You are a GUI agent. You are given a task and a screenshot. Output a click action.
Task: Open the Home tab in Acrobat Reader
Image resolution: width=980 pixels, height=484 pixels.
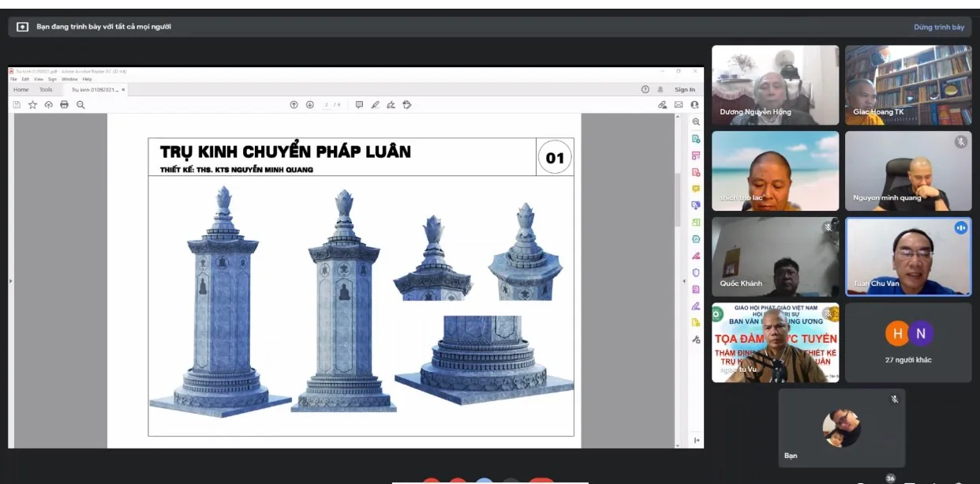21,90
